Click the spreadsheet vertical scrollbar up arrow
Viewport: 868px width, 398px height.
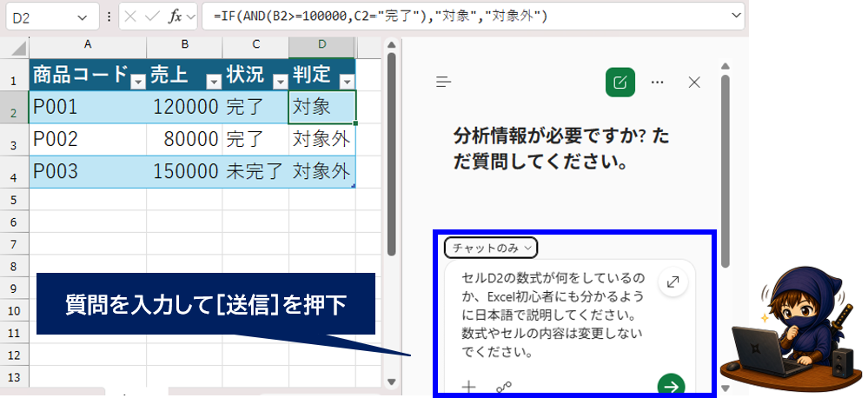[x=392, y=44]
